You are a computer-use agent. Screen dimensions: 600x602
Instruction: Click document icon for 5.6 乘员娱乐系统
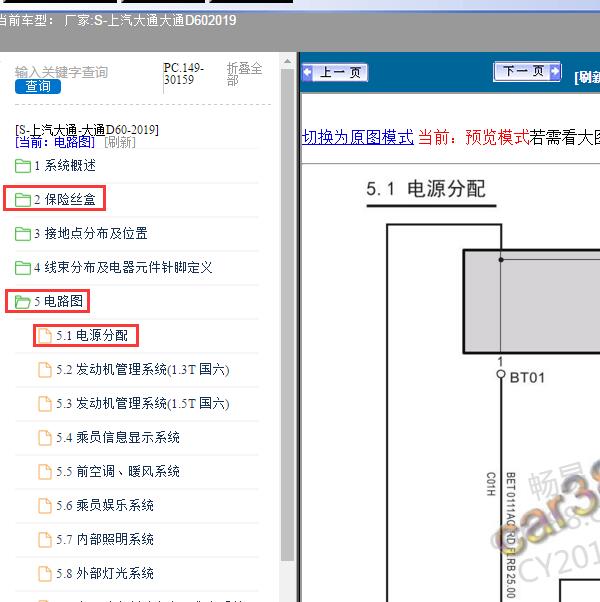click(45, 506)
